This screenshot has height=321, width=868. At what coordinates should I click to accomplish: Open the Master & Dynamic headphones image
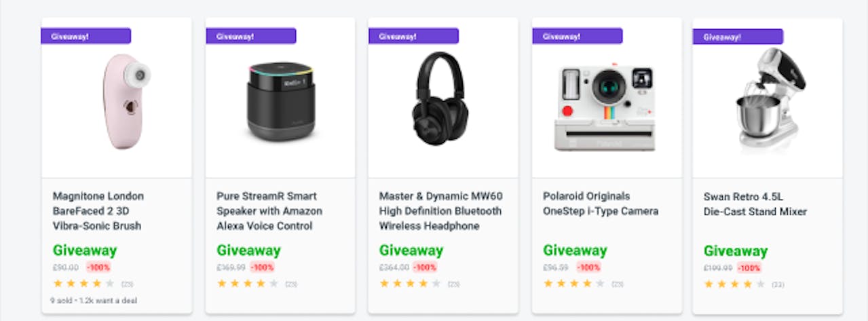(439, 98)
